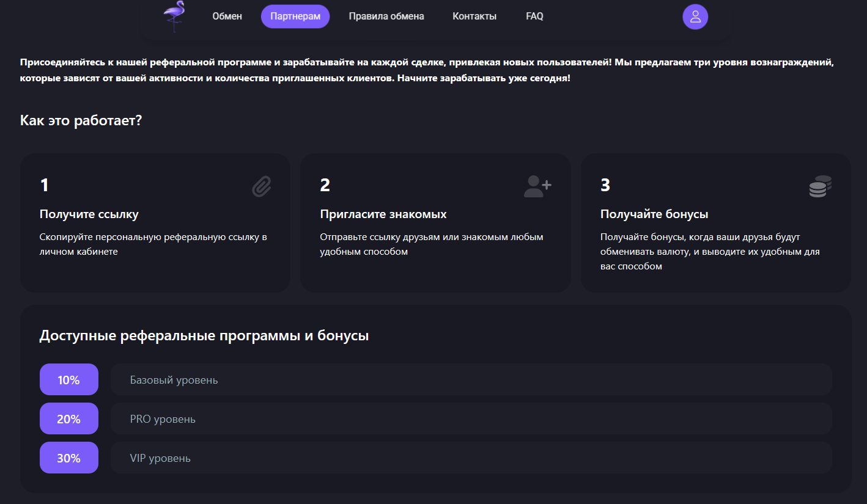Go to Правила обмена page
This screenshot has height=504, width=867.
[x=386, y=16]
